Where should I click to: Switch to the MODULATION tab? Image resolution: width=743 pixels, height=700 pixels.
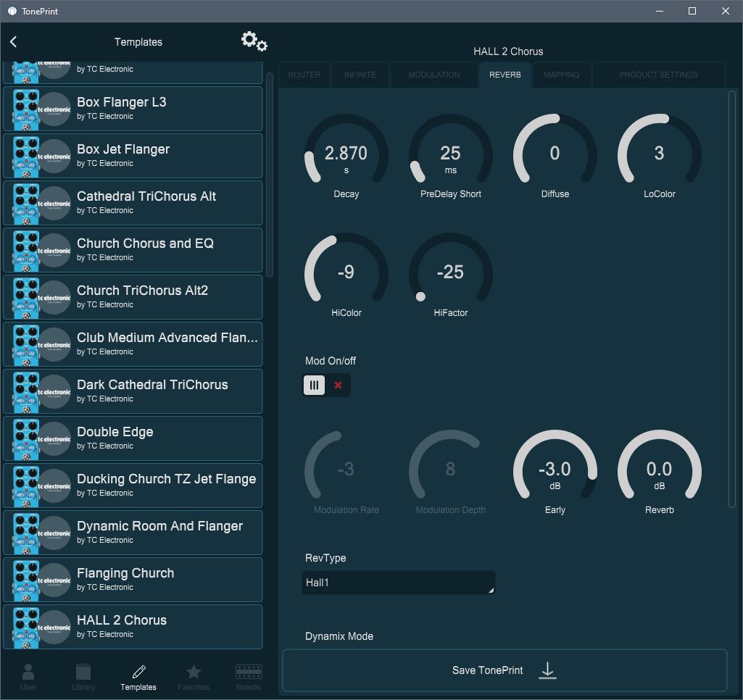433,75
